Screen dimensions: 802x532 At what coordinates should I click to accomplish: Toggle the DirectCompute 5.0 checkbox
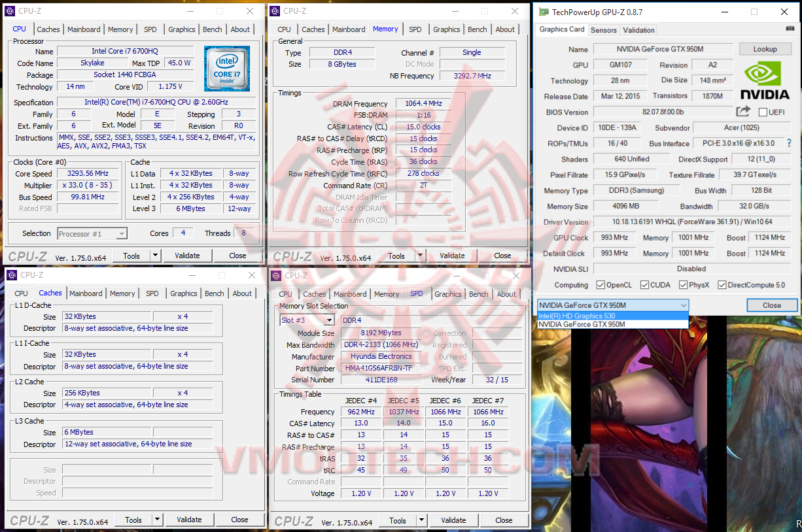tap(722, 285)
